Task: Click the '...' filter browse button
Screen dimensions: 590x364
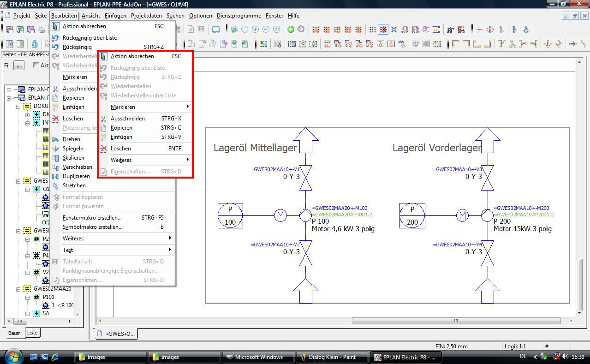Action: pyautogui.click(x=18, y=66)
